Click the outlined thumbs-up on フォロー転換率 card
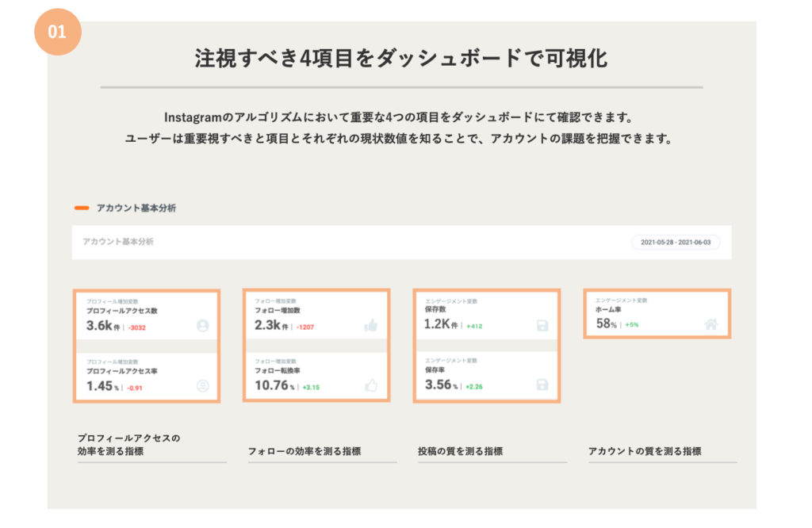Image resolution: width=812 pixels, height=528 pixels. (370, 384)
